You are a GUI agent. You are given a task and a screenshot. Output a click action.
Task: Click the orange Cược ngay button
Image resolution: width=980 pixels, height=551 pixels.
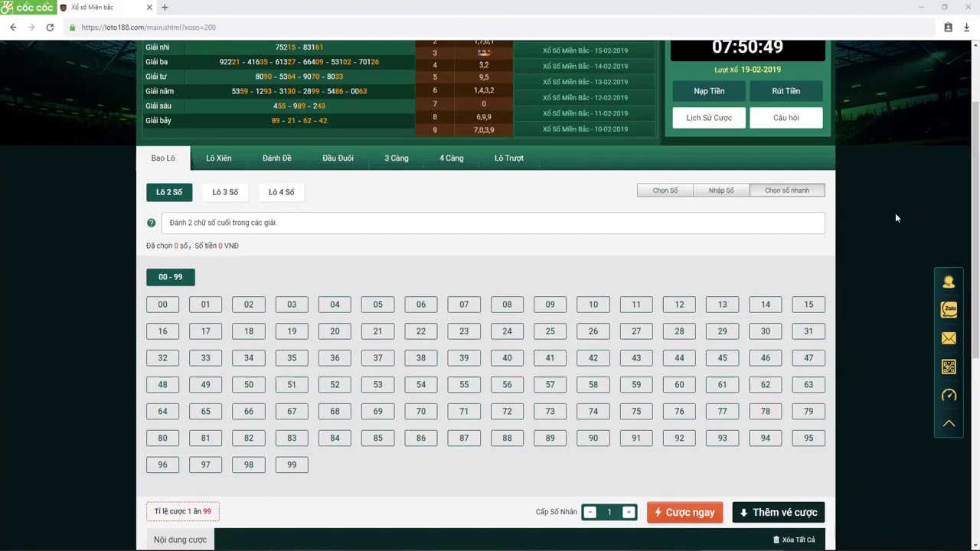coord(684,513)
